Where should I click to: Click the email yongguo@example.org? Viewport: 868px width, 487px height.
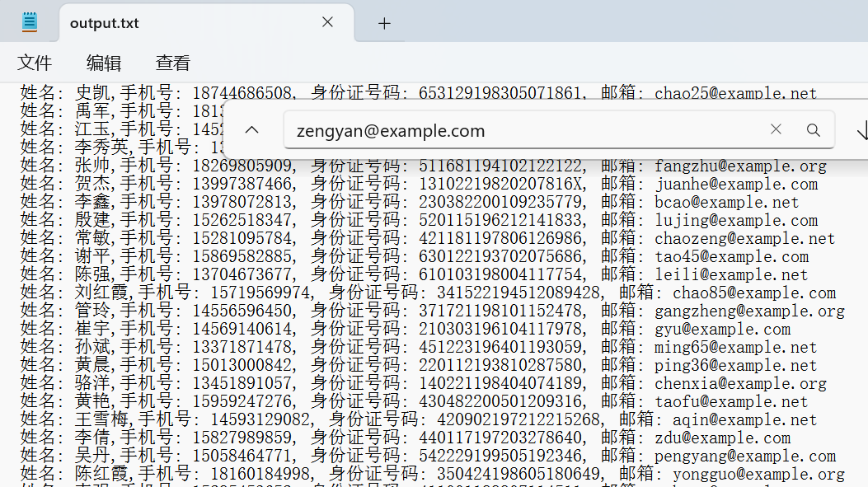click(758, 475)
